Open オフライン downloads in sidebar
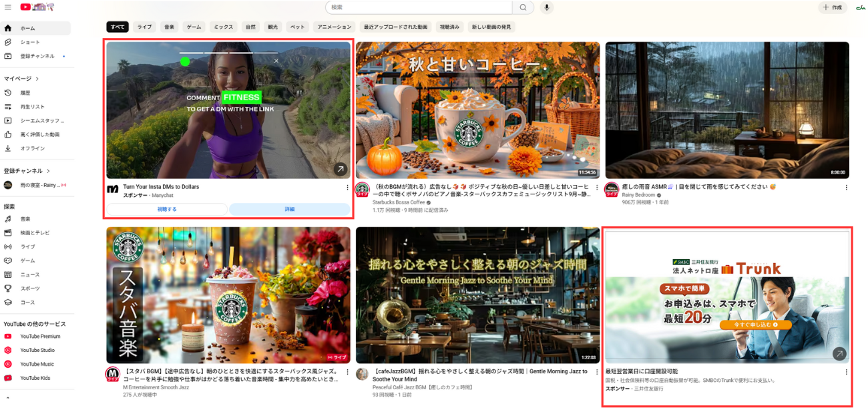The width and height of the screenshot is (868, 410). (x=32, y=148)
